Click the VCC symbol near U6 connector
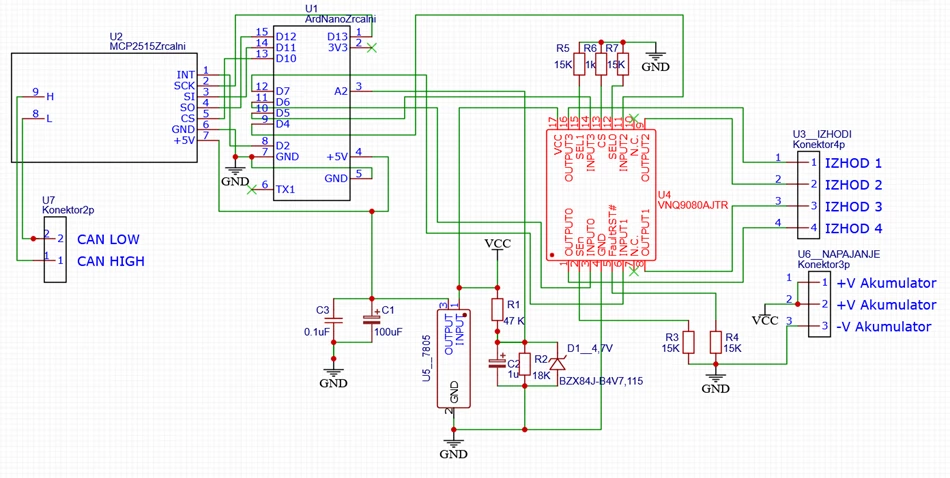This screenshot has width=950, height=478. (x=765, y=316)
